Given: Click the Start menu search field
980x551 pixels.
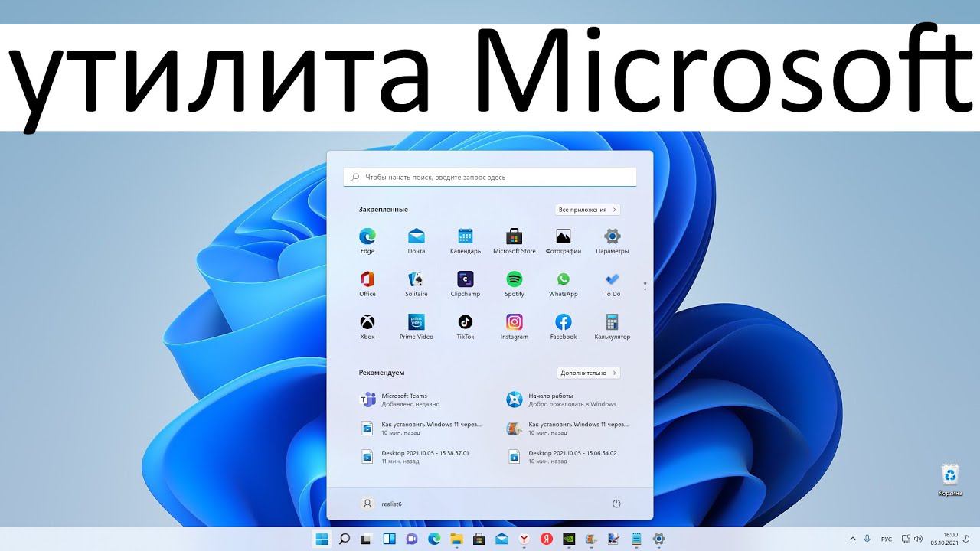Looking at the screenshot, I should coord(490,177).
